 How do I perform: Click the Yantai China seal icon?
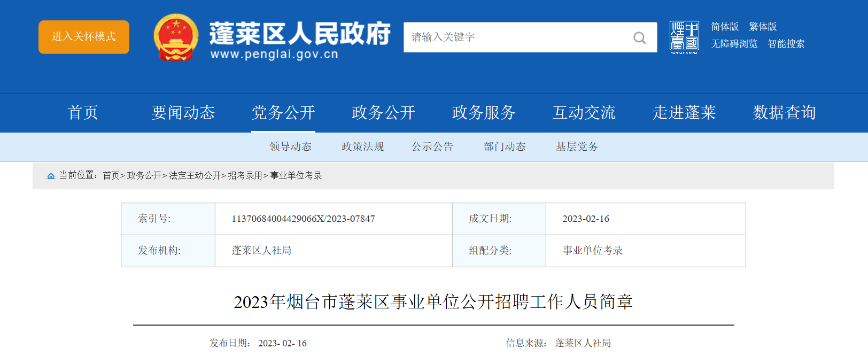coord(684,37)
